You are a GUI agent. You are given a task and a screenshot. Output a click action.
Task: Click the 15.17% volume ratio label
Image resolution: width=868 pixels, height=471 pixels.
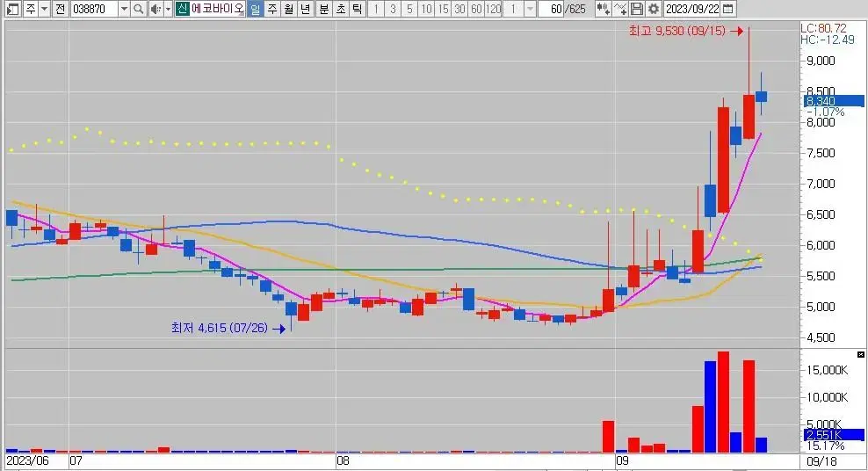coord(826,446)
